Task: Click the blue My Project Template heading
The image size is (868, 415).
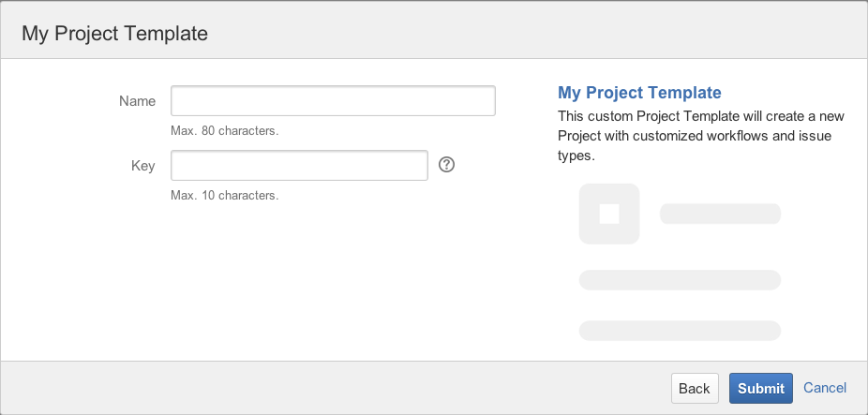Action: pos(639,93)
